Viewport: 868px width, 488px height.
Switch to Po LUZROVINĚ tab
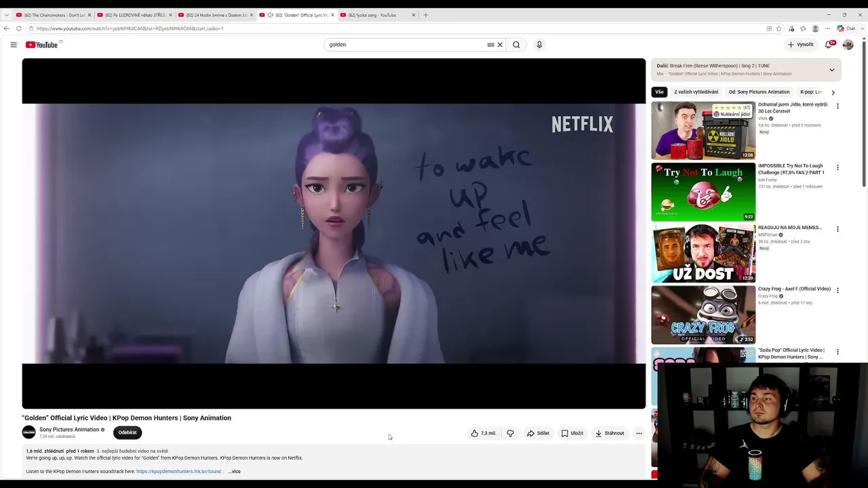point(134,15)
